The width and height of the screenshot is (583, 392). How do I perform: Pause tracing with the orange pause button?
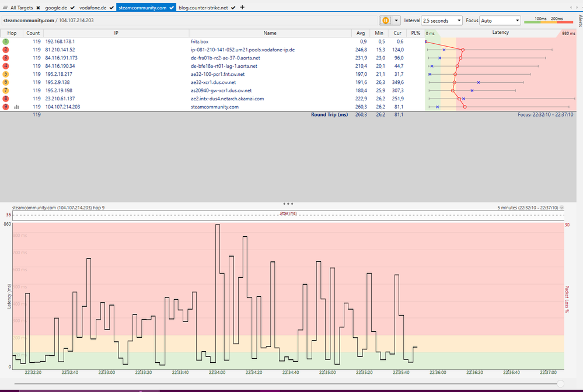pos(386,20)
